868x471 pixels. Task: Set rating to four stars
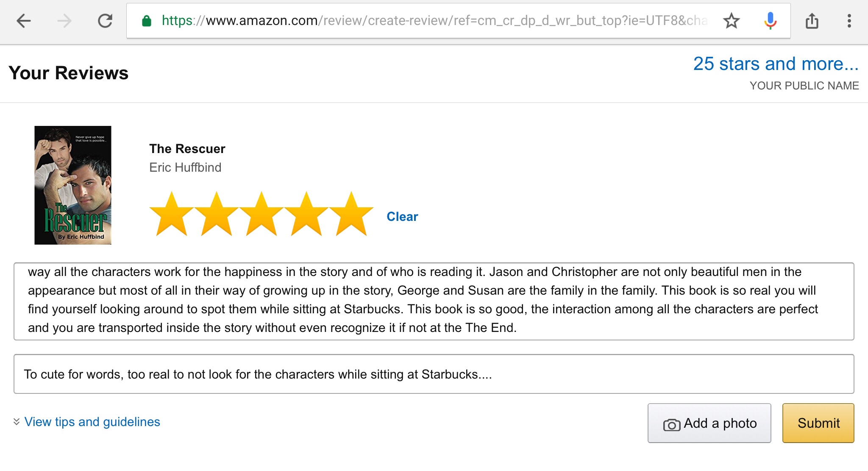306,214
